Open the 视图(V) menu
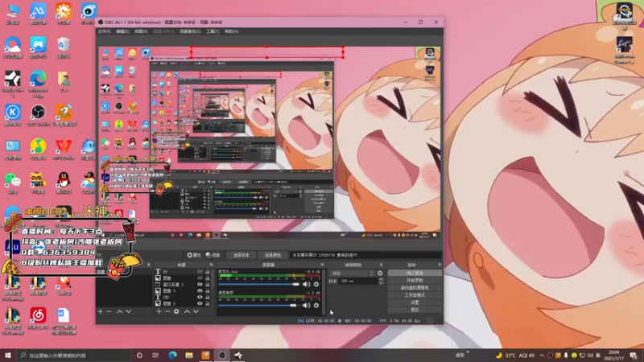The height and width of the screenshot is (362, 644). 141,31
